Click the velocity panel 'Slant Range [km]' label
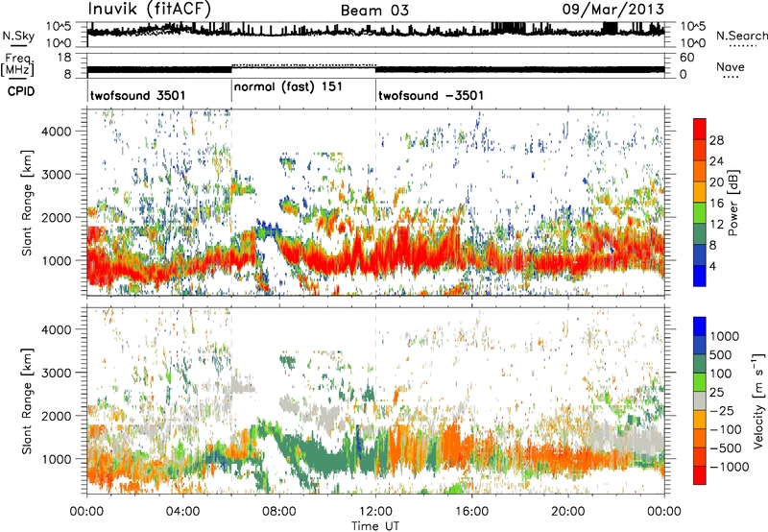 tap(27, 400)
